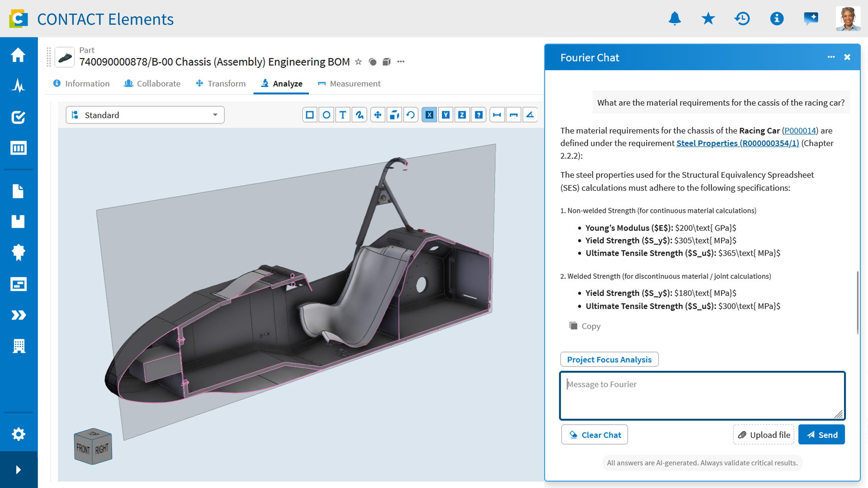Click the Message to Fourier input field
This screenshot has height=488, width=868.
pos(703,396)
